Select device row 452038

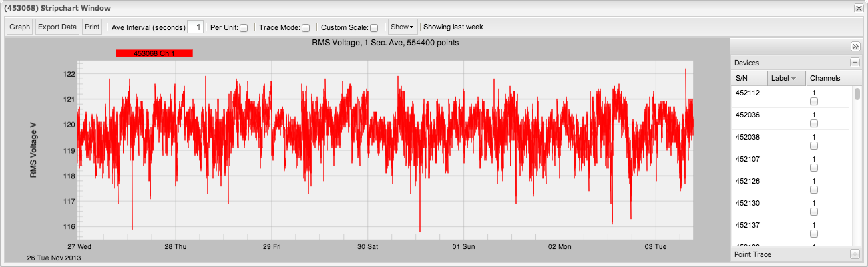point(791,142)
